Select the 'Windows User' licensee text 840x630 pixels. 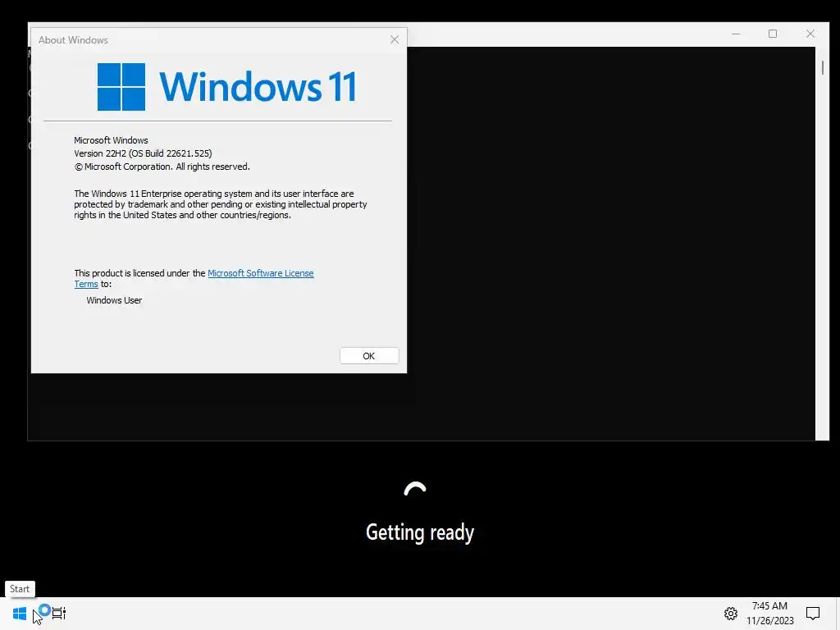coord(114,300)
